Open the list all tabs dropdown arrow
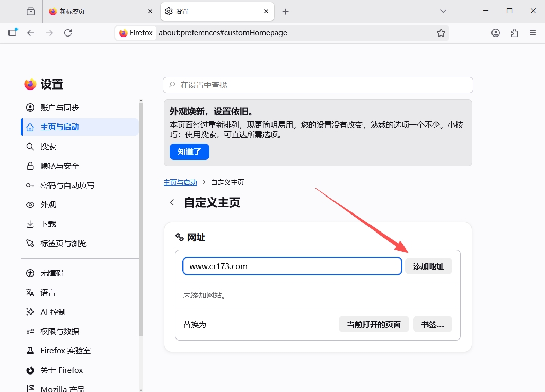 [x=443, y=11]
